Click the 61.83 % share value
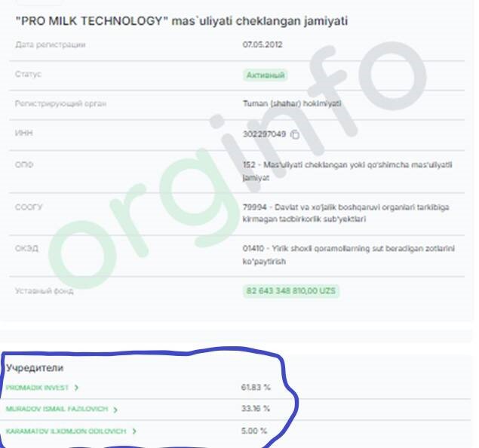Image resolution: width=479 pixels, height=448 pixels. point(256,388)
